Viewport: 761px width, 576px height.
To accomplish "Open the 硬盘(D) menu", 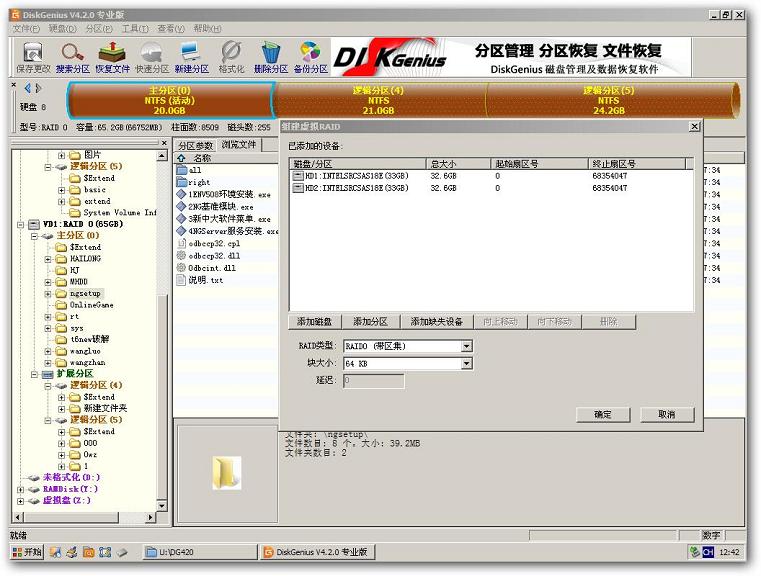I will 63,29.
